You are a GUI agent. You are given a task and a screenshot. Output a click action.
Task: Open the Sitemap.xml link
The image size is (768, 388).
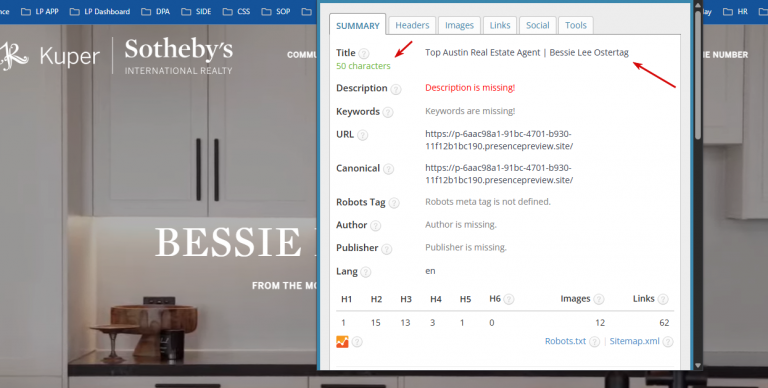tap(634, 341)
